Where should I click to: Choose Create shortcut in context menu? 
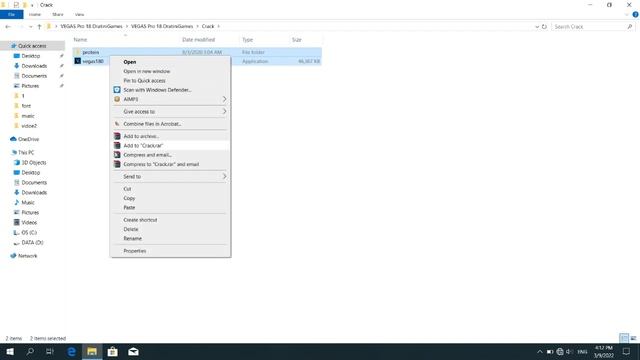tap(170, 220)
